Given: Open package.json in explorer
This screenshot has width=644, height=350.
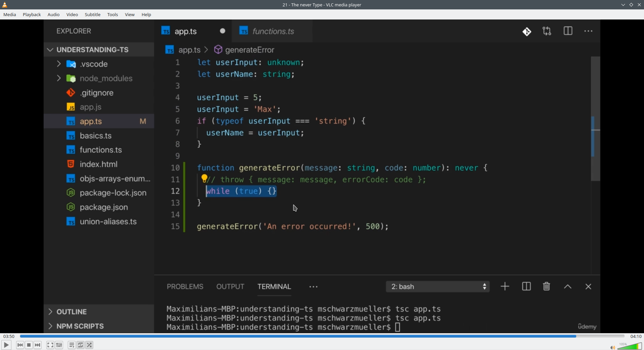Looking at the screenshot, I should click(x=99, y=207).
